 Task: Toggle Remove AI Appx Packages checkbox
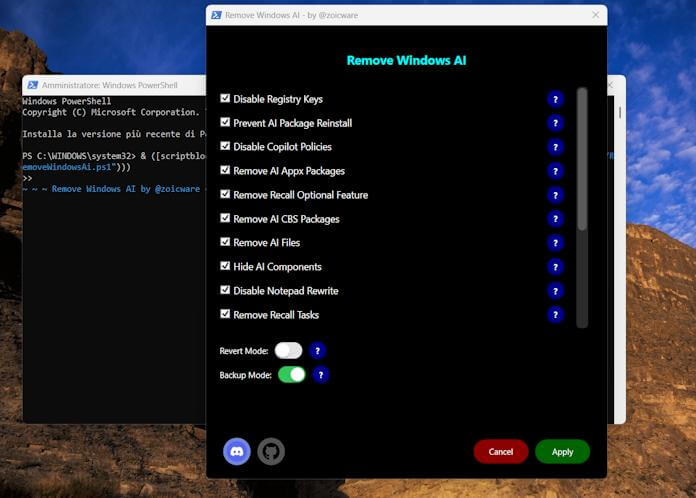(x=225, y=170)
